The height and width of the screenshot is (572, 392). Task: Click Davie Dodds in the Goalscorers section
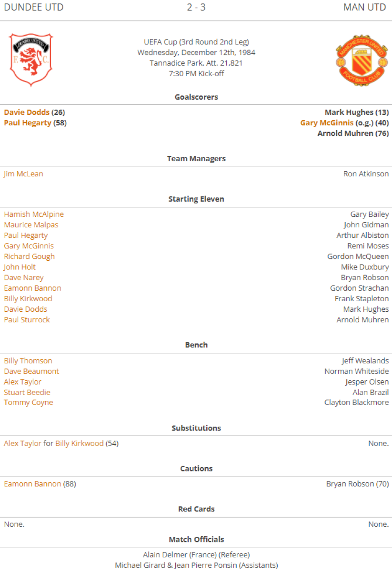coord(27,112)
